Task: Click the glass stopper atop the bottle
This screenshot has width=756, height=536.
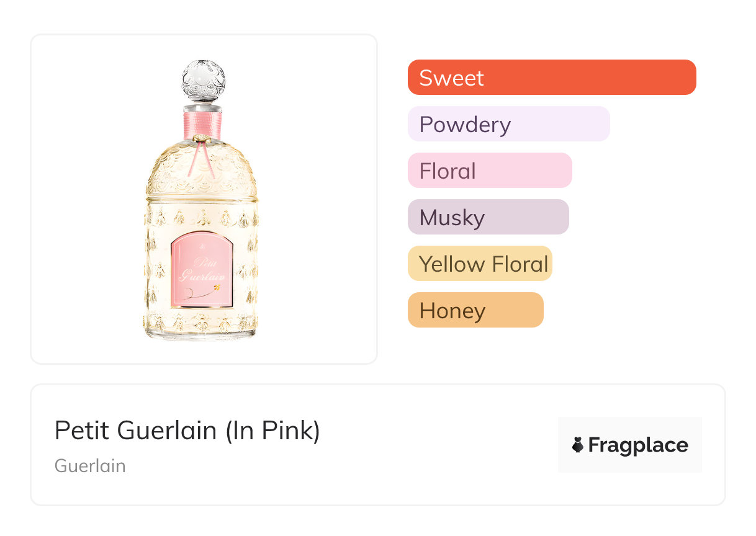Action: [x=204, y=81]
